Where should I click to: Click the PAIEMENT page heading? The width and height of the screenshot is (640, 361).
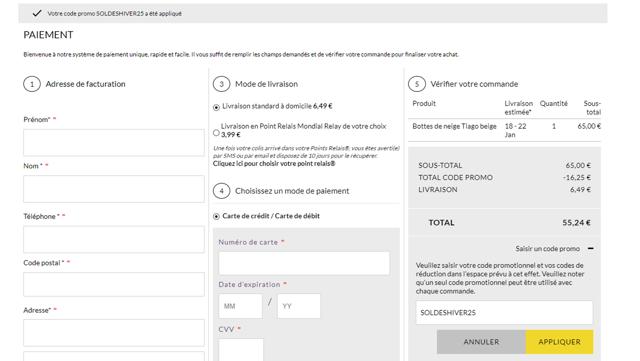pyautogui.click(x=48, y=35)
